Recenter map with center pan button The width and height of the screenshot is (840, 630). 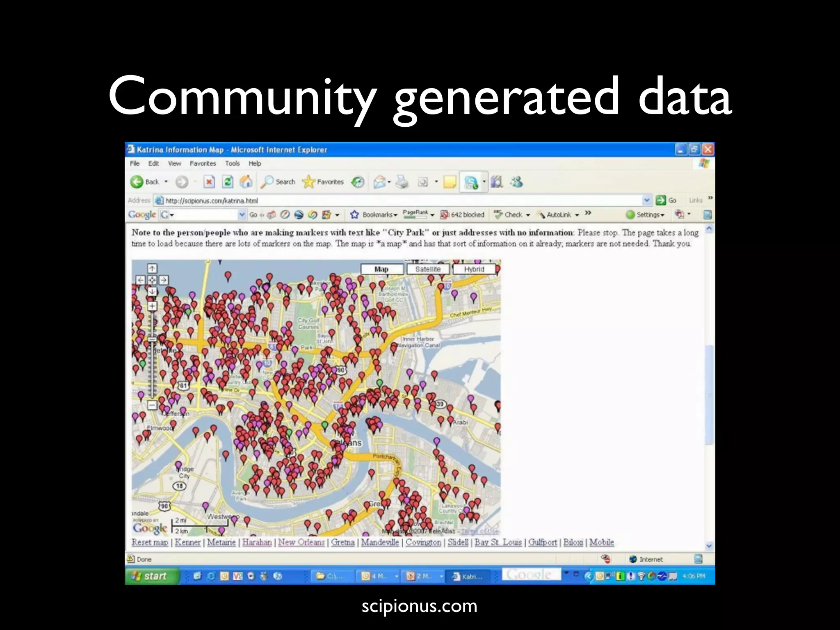tap(152, 280)
